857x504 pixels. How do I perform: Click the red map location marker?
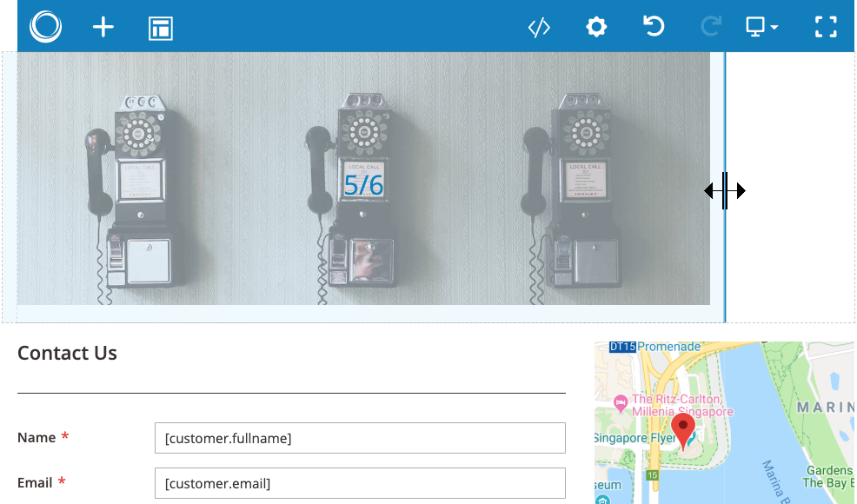683,430
